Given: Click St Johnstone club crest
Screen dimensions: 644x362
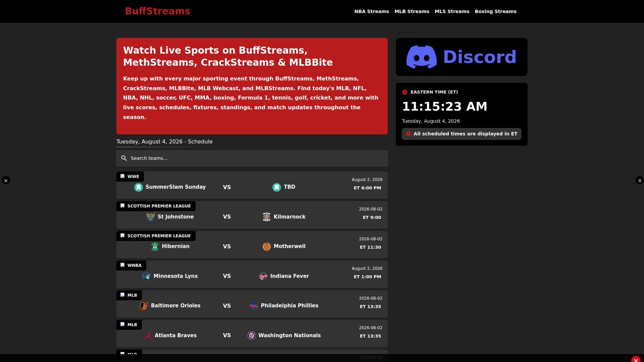Looking at the screenshot, I should click(x=151, y=217).
